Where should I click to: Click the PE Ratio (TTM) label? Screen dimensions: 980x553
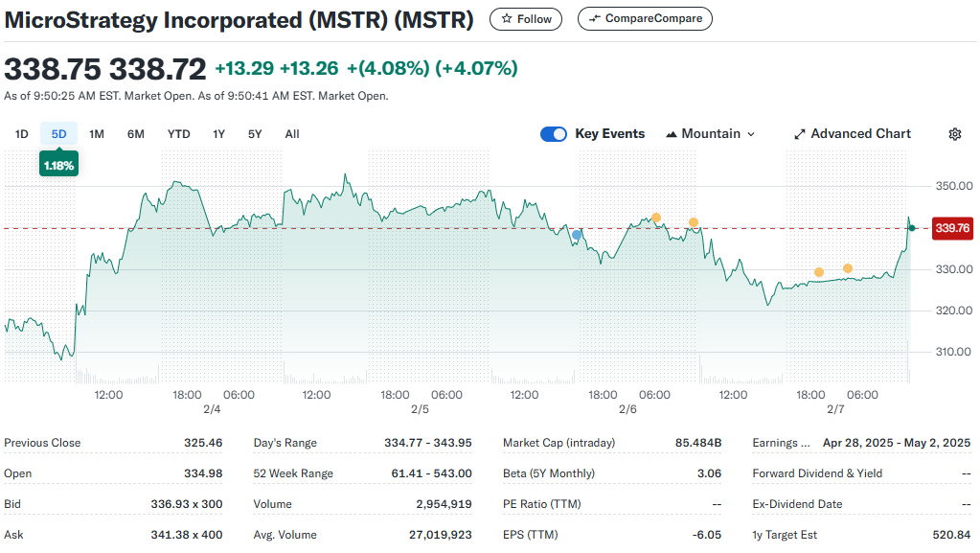[x=542, y=504]
